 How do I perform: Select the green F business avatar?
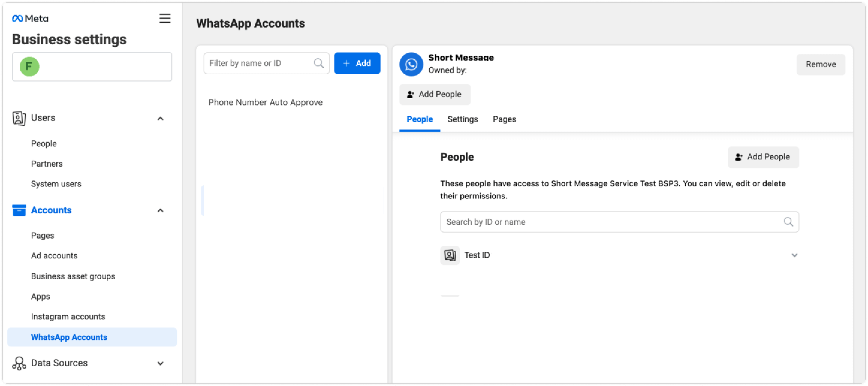29,66
